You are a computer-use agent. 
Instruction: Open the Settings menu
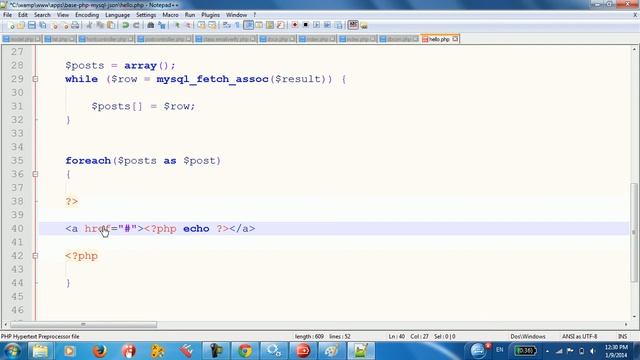[146, 15]
